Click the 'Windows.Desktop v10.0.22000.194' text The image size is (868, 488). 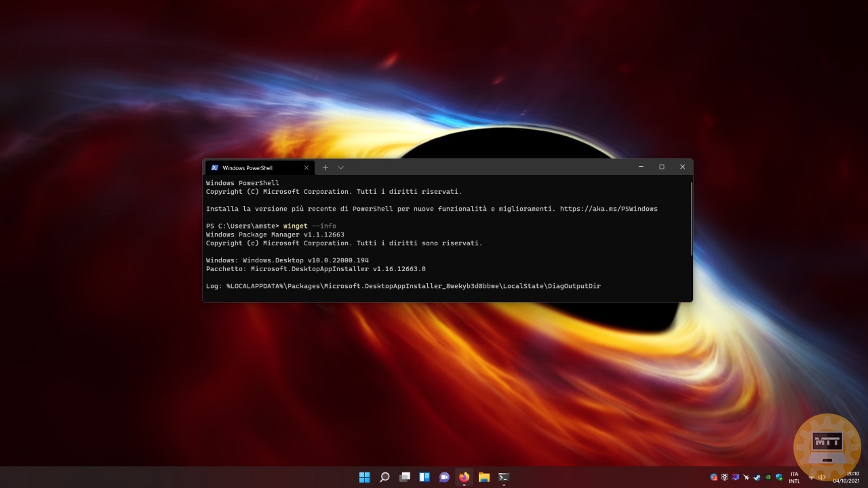305,260
